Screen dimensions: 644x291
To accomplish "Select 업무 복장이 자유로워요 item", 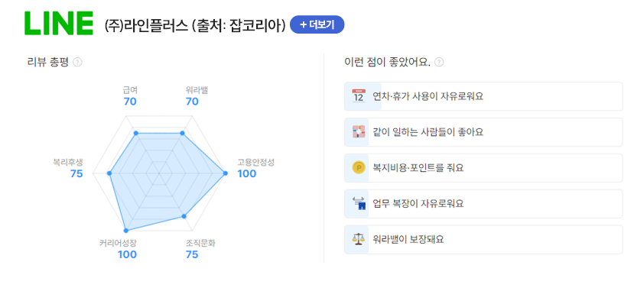I will click(x=483, y=203).
